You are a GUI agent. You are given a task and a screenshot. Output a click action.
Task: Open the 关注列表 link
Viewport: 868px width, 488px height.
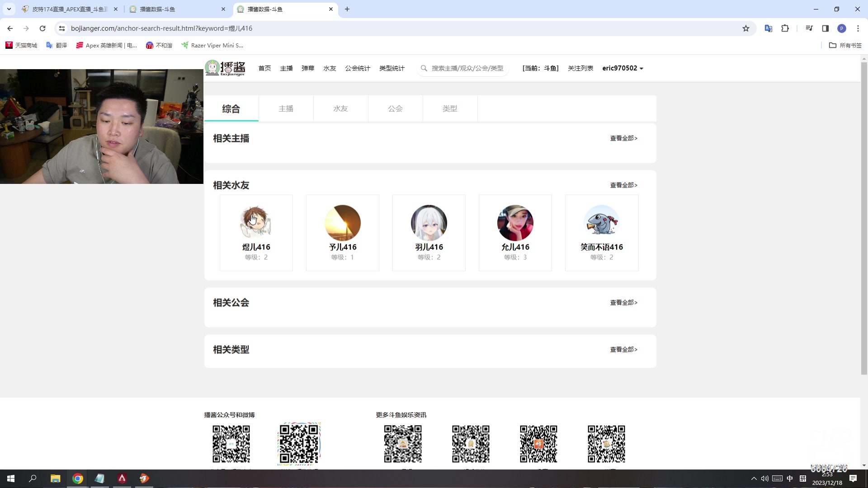580,68
